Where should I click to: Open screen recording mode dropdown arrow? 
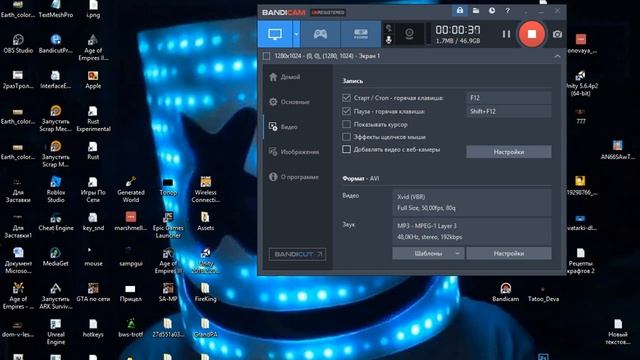pos(296,34)
